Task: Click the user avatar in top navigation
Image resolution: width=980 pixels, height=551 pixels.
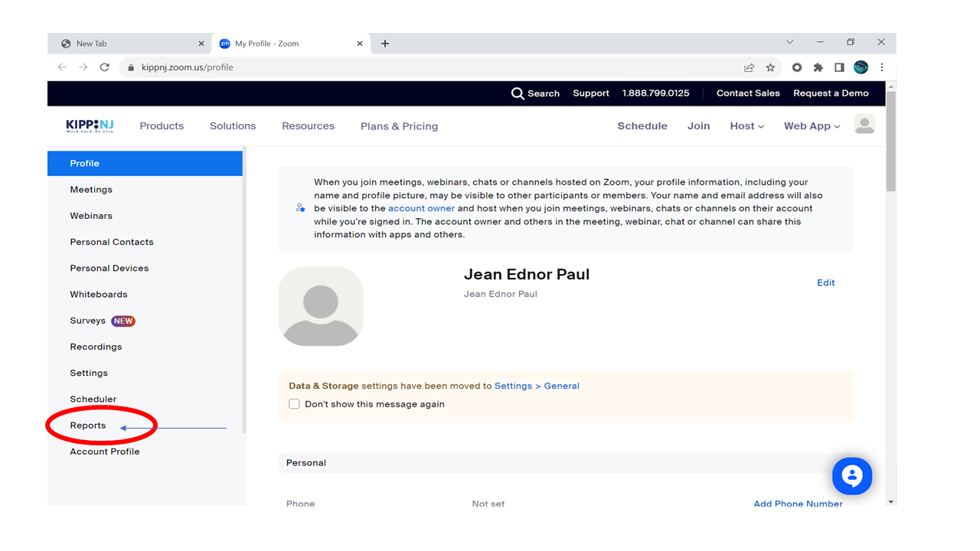Action: pos(864,125)
